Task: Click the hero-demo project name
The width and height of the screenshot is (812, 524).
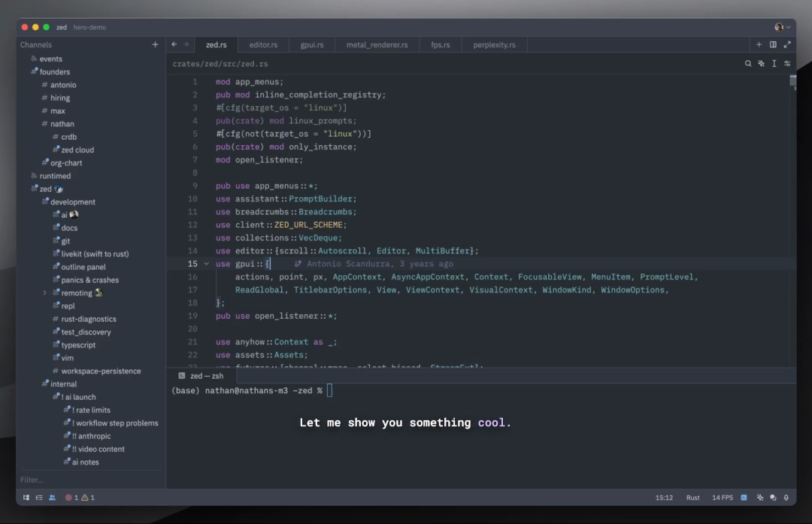Action: pyautogui.click(x=89, y=27)
